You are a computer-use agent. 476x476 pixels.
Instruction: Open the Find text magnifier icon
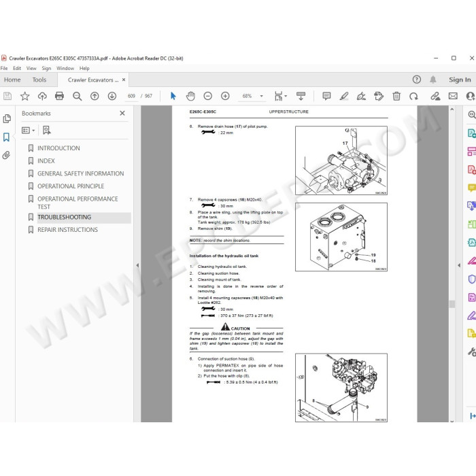[x=77, y=97]
